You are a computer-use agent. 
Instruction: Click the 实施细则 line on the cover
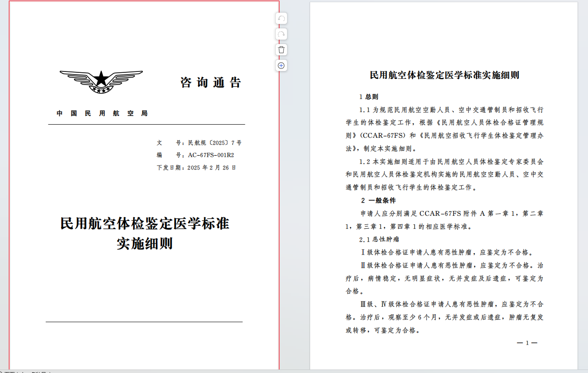pos(145,243)
